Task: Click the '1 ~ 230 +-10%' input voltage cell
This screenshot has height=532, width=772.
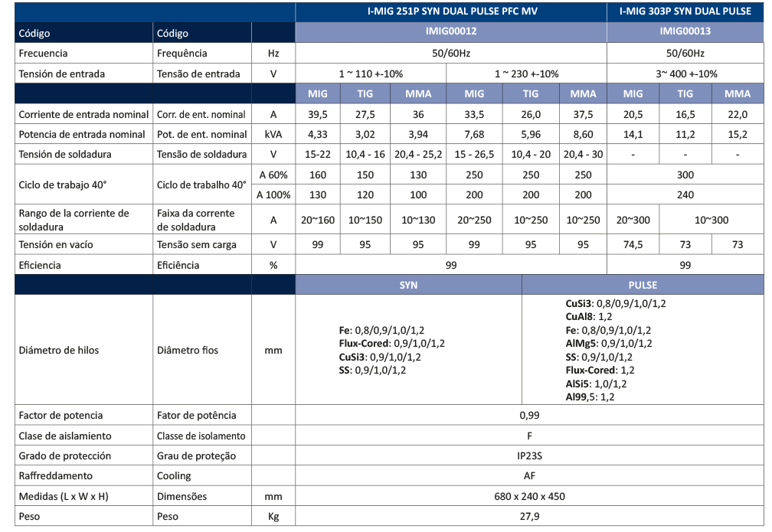Action: (526, 73)
